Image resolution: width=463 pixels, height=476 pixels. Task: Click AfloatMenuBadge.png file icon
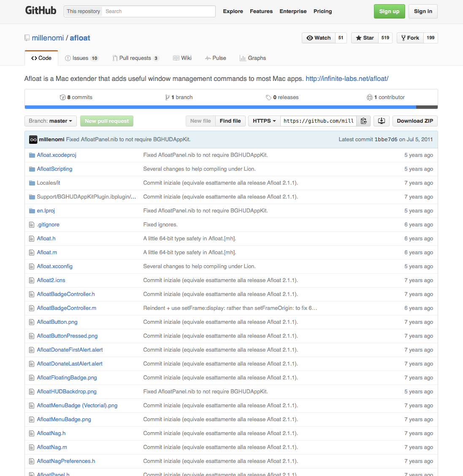(x=32, y=420)
